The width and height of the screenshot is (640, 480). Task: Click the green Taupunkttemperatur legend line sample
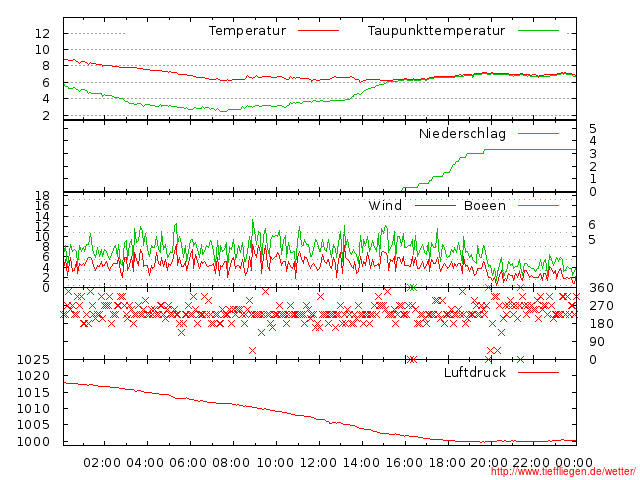point(538,31)
